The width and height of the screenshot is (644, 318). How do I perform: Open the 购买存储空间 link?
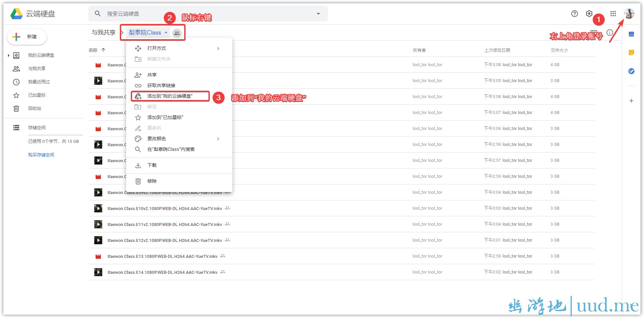(41, 155)
